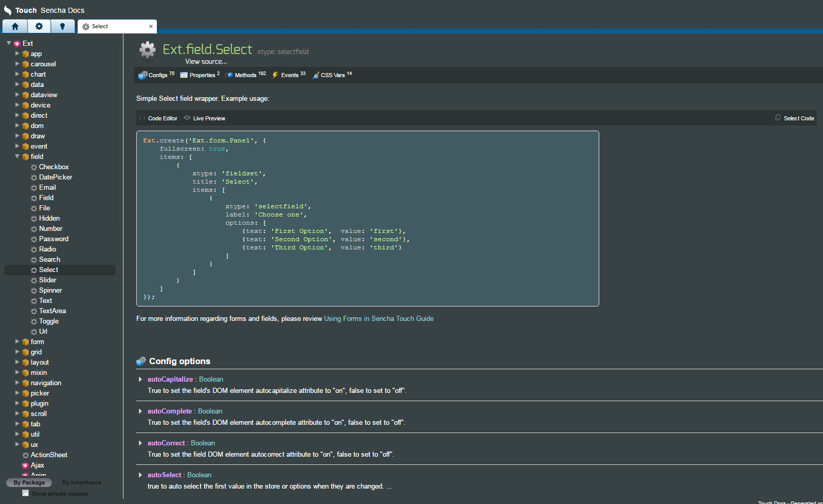This screenshot has height=504, width=823.
Task: Open the lightbulb guides tab icon
Action: (62, 26)
